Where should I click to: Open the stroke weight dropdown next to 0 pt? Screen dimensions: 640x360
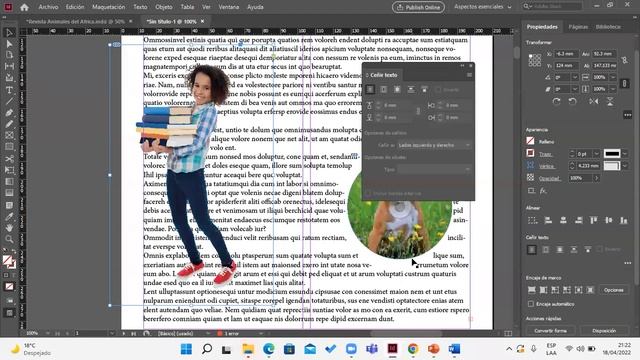pos(596,154)
